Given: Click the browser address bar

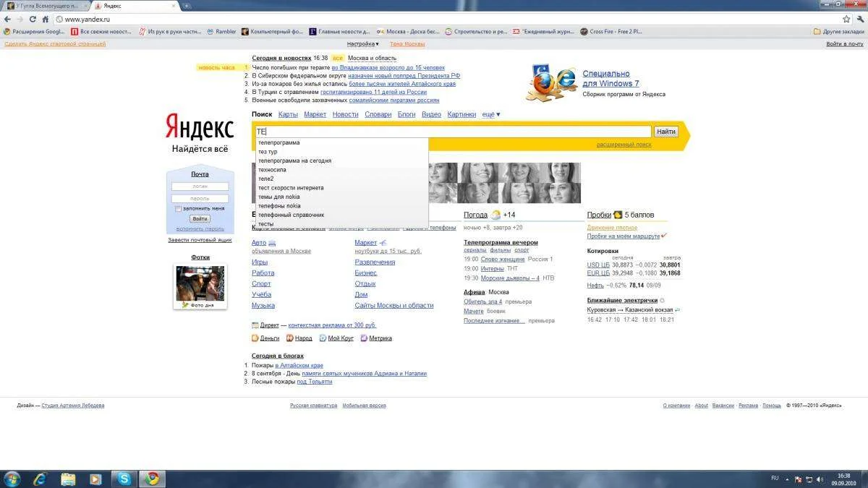Looking at the screenshot, I should click(x=448, y=19).
